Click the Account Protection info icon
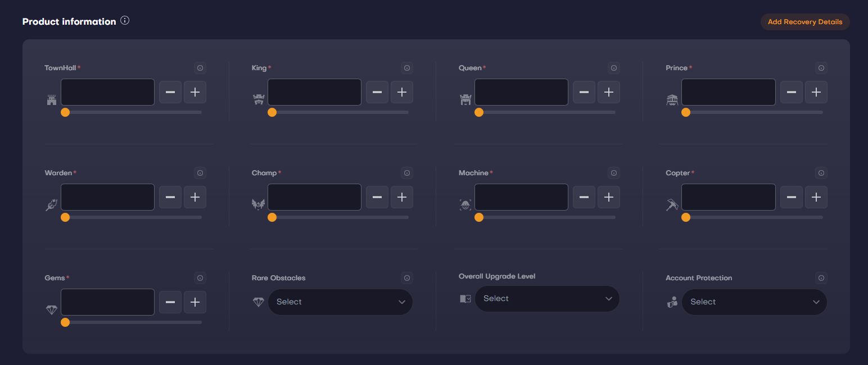 pyautogui.click(x=821, y=278)
